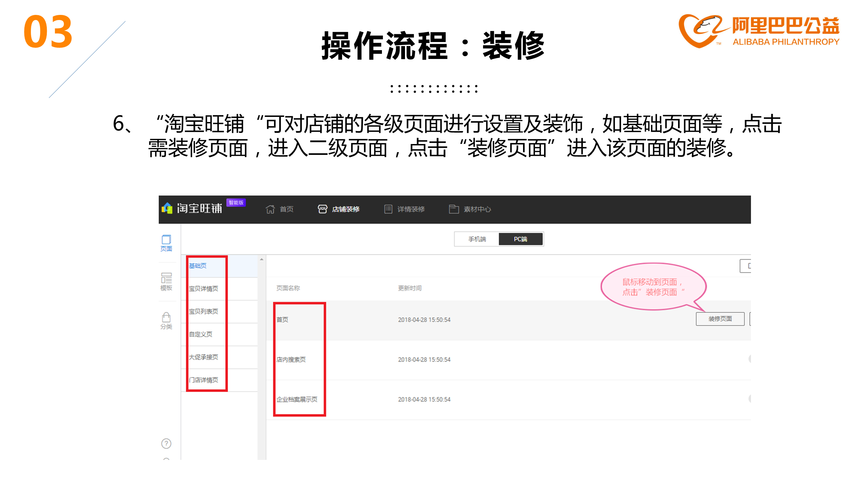Click the 阿里巴巴公益 logo
Viewport: 868px width, 488px height.
(759, 31)
